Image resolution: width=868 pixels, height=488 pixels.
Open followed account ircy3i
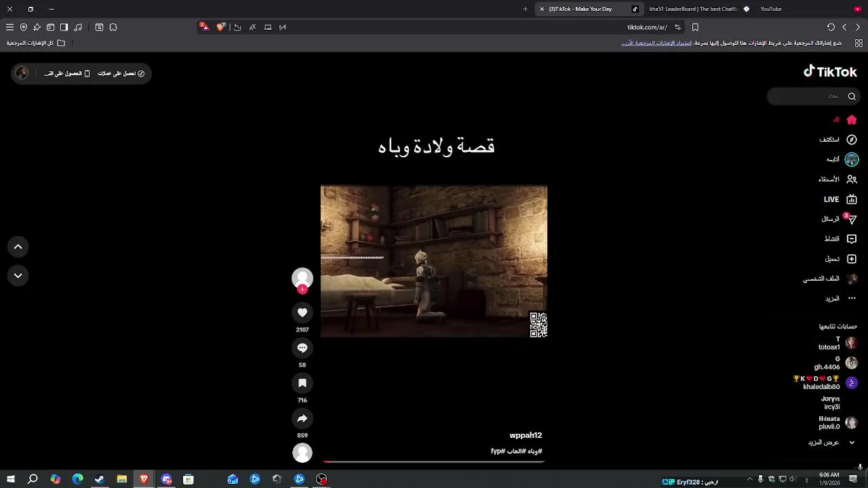[831, 403]
